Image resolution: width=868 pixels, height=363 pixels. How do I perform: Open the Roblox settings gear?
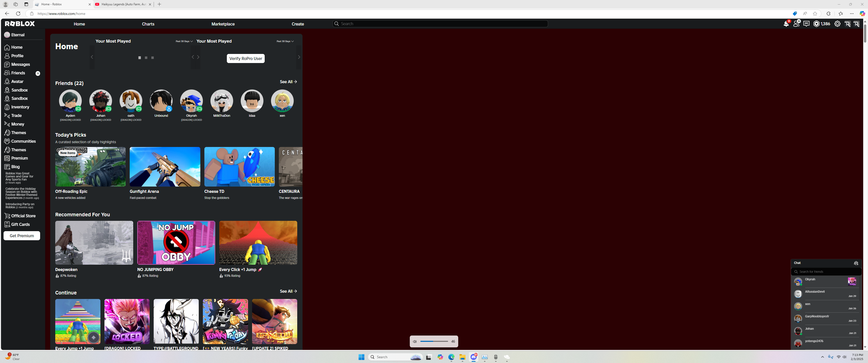tap(837, 24)
